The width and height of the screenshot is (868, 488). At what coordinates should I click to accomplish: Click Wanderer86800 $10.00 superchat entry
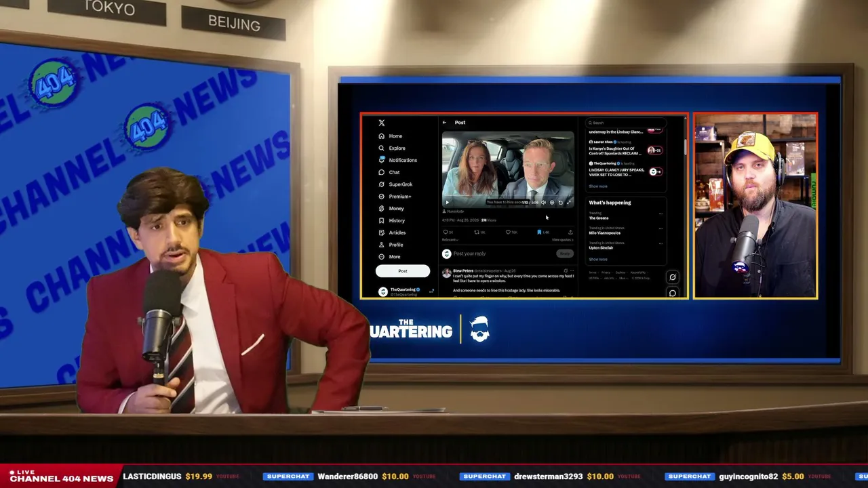(x=350, y=476)
